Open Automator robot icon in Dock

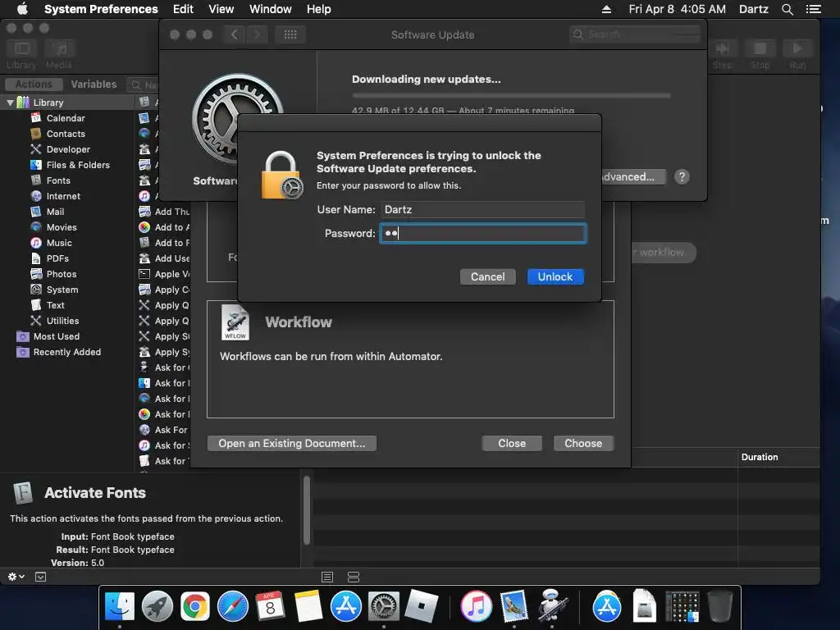[x=551, y=605]
